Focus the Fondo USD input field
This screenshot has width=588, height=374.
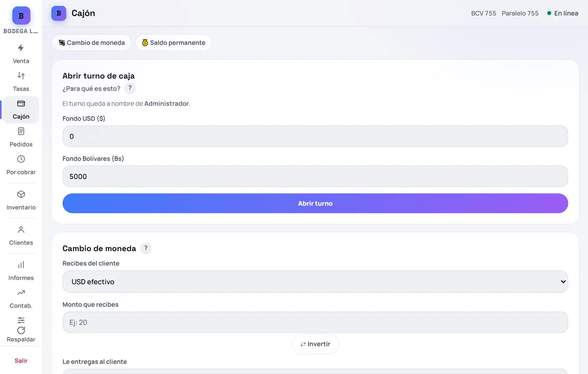pos(315,136)
